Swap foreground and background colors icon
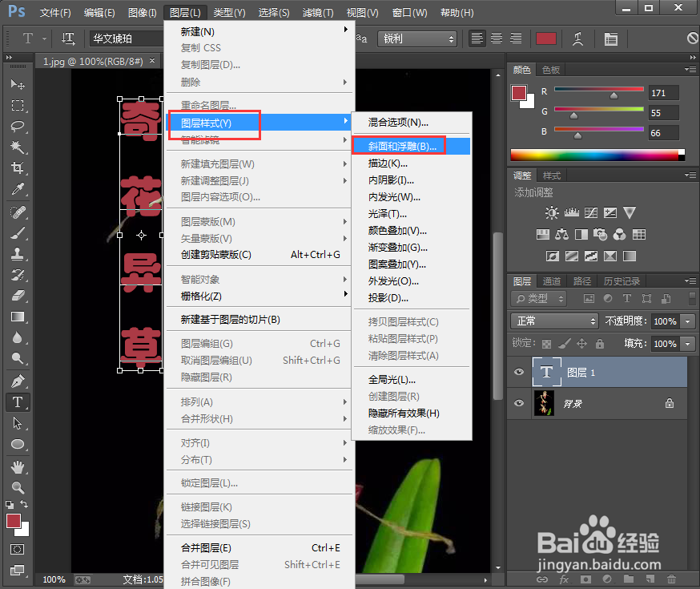This screenshot has height=589, width=700. [25, 504]
